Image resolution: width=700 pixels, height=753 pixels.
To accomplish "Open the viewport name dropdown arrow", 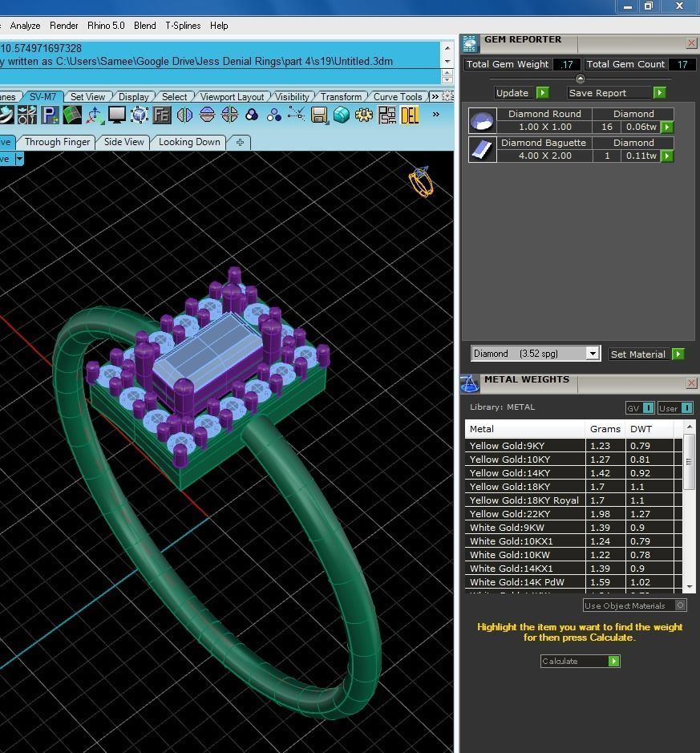I will 19,159.
